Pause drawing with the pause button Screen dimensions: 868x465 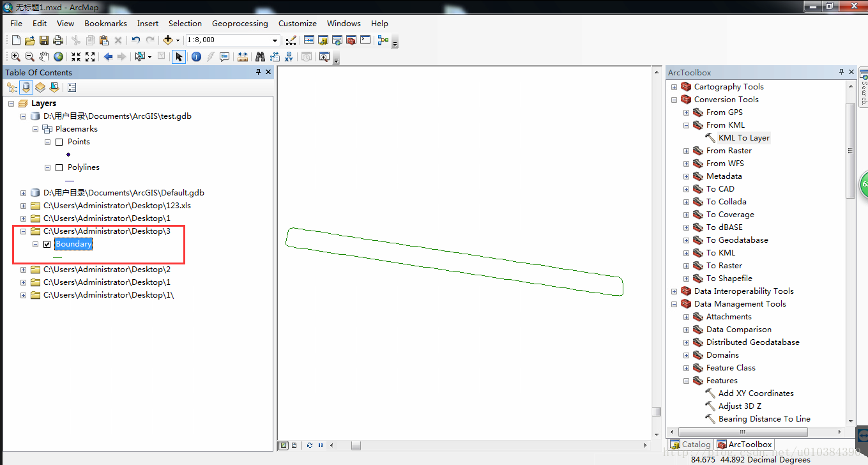coord(321,445)
